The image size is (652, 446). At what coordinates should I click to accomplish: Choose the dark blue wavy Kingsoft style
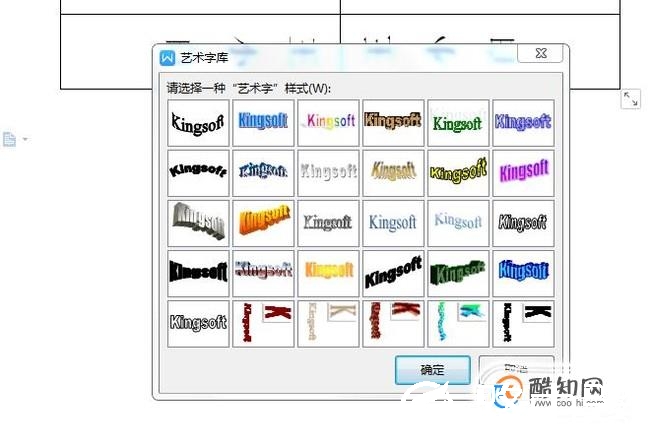pos(263,173)
